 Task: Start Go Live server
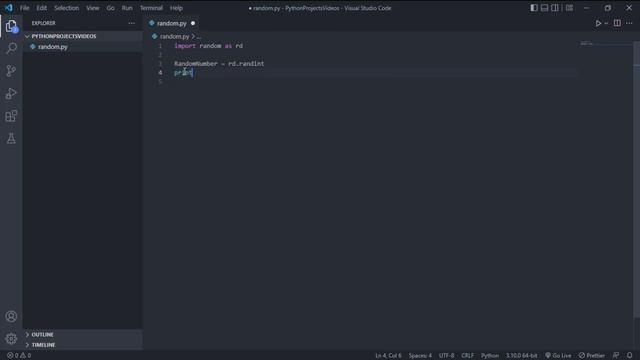(x=558, y=356)
